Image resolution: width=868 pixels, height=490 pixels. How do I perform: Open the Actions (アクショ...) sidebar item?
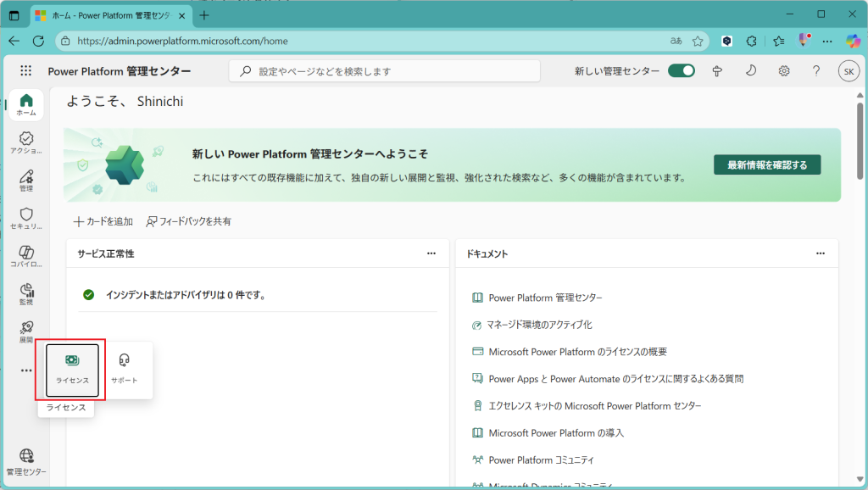pos(26,142)
